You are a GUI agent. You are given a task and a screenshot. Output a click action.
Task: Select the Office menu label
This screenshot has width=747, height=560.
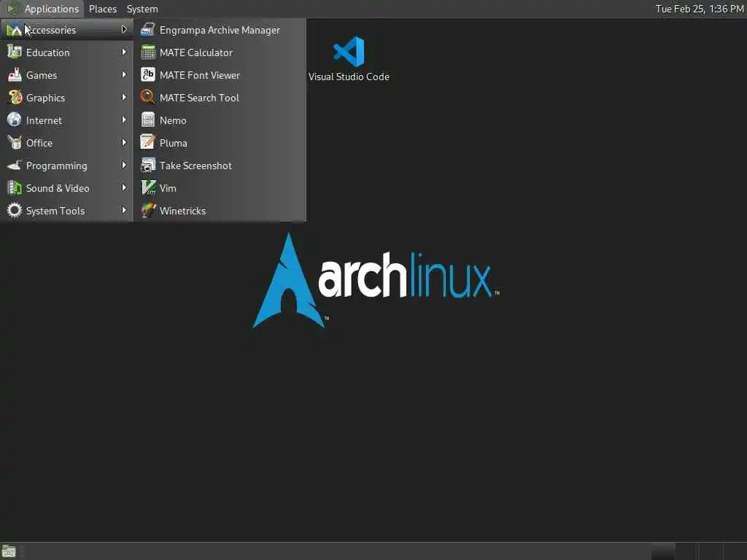(39, 143)
